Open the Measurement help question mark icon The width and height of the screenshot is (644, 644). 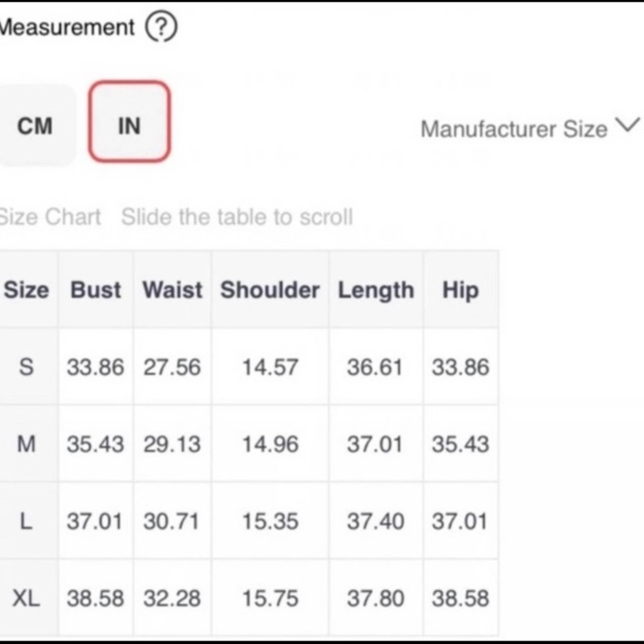click(161, 26)
